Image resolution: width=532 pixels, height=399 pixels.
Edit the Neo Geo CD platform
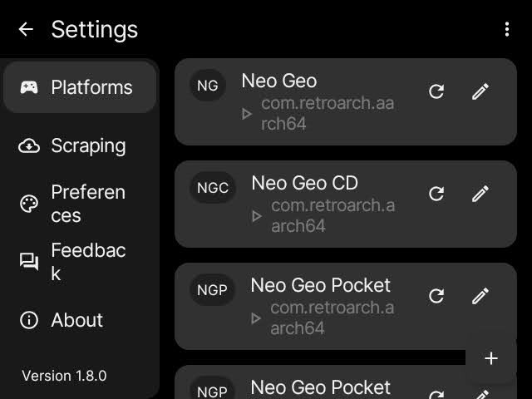[x=480, y=194]
